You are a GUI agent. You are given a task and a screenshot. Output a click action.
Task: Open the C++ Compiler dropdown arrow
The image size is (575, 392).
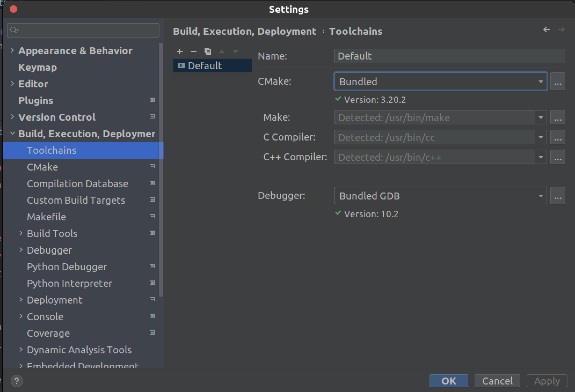[x=541, y=157]
